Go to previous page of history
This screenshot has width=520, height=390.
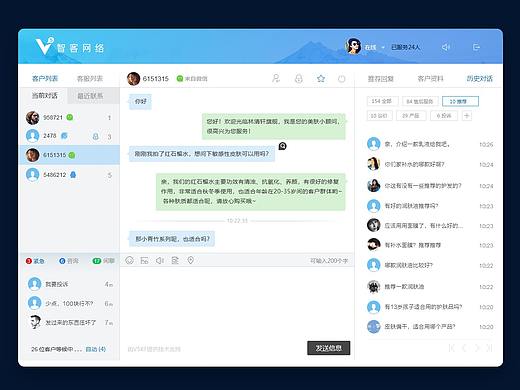click(x=464, y=348)
